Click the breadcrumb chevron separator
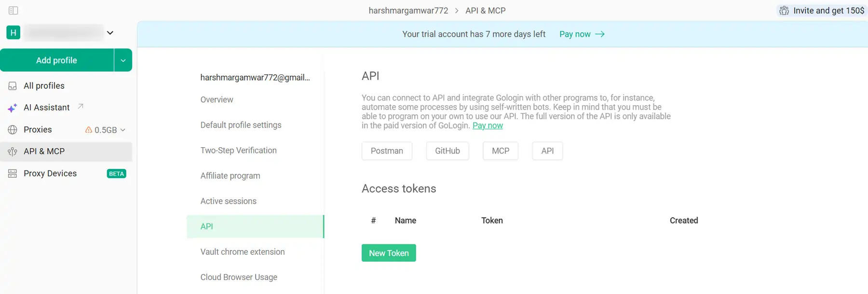868x294 pixels. point(456,11)
